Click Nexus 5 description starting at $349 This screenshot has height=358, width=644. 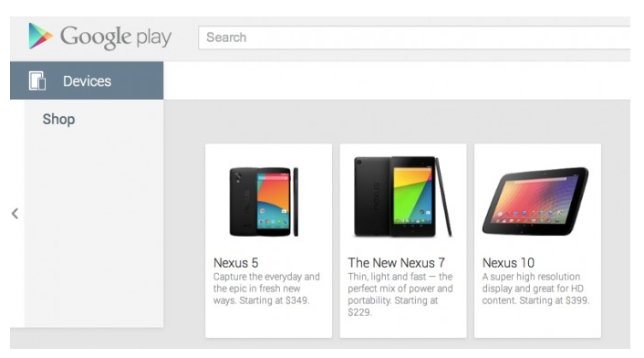pos(266,289)
